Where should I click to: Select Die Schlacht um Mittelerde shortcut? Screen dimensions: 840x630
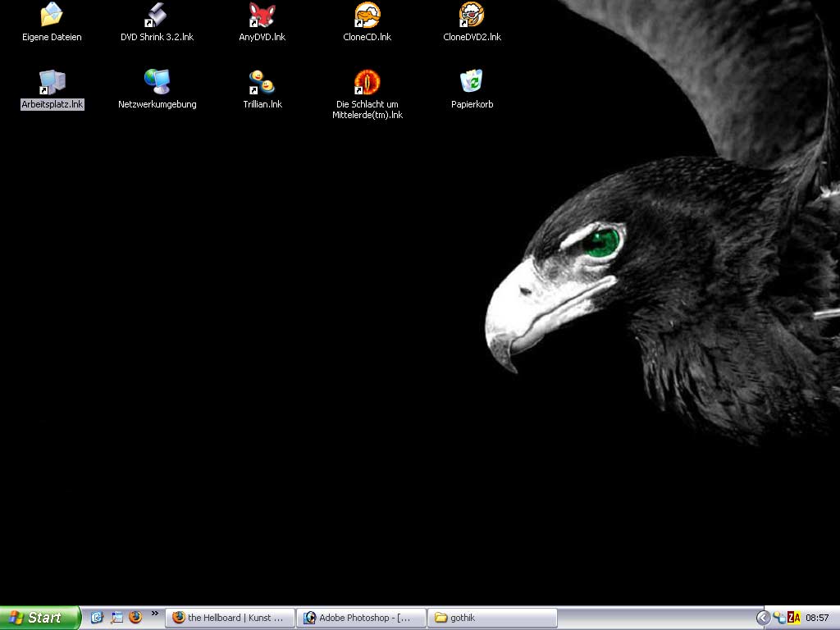(367, 82)
